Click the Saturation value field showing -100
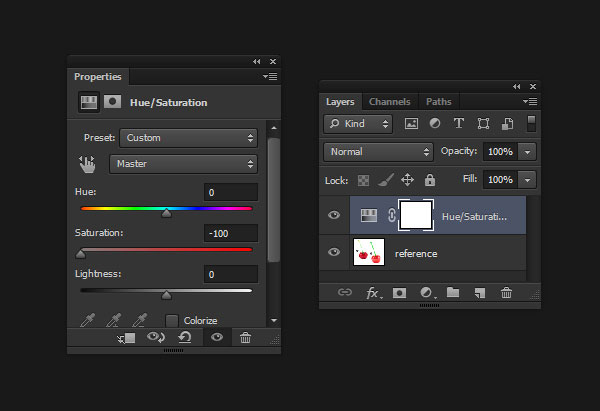This screenshot has width=600, height=411. pos(231,233)
